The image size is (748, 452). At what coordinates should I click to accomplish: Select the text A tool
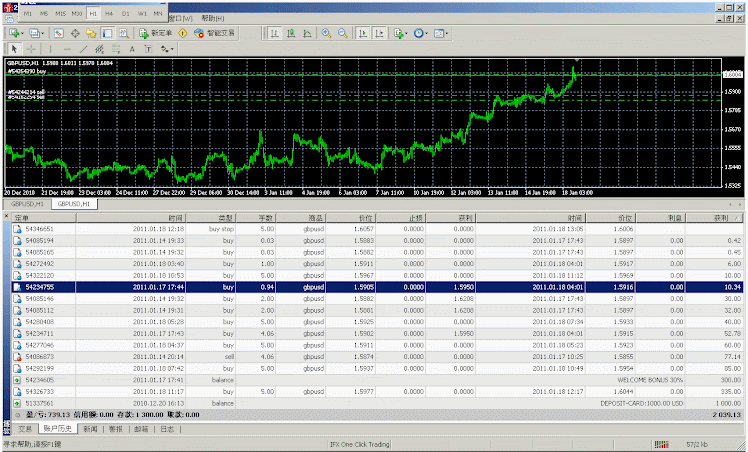point(132,49)
